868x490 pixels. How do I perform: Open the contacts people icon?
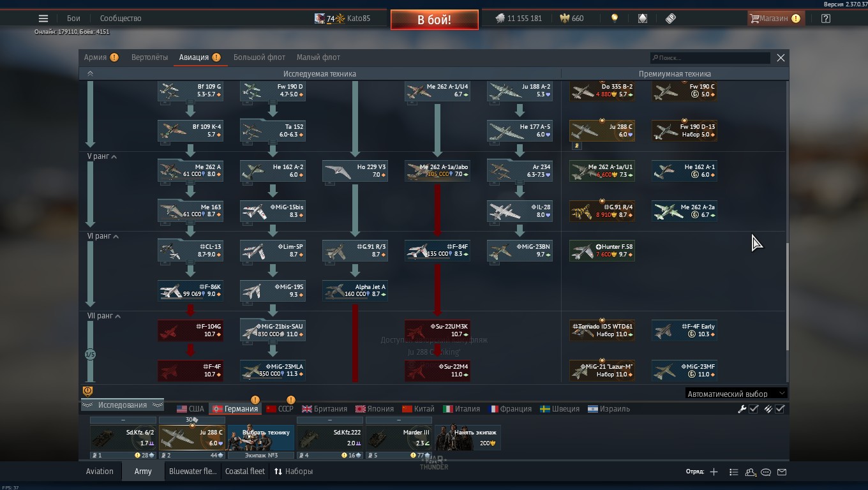point(751,472)
